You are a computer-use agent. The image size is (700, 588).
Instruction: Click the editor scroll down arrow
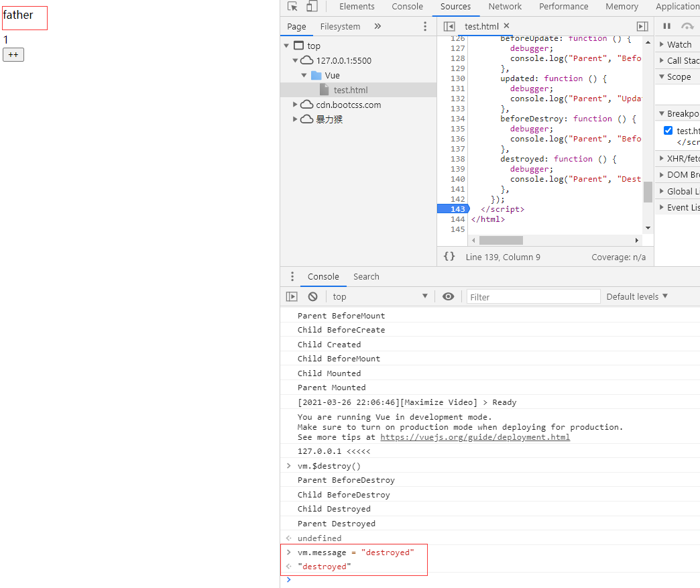pos(648,228)
